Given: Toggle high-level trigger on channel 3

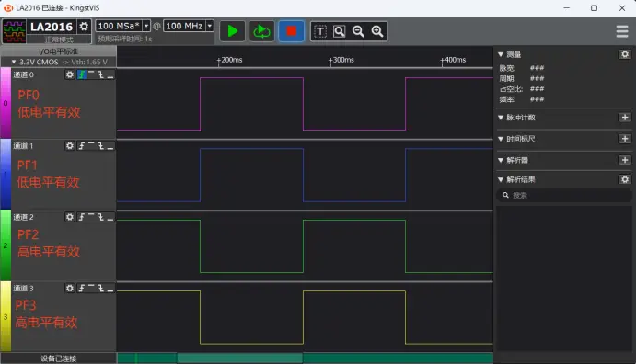Looking at the screenshot, I should 91,289.
